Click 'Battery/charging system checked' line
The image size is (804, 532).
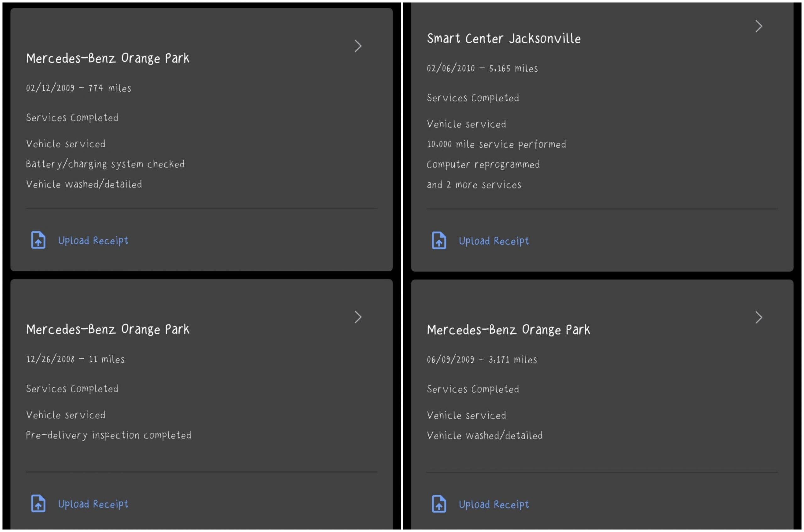click(x=106, y=164)
